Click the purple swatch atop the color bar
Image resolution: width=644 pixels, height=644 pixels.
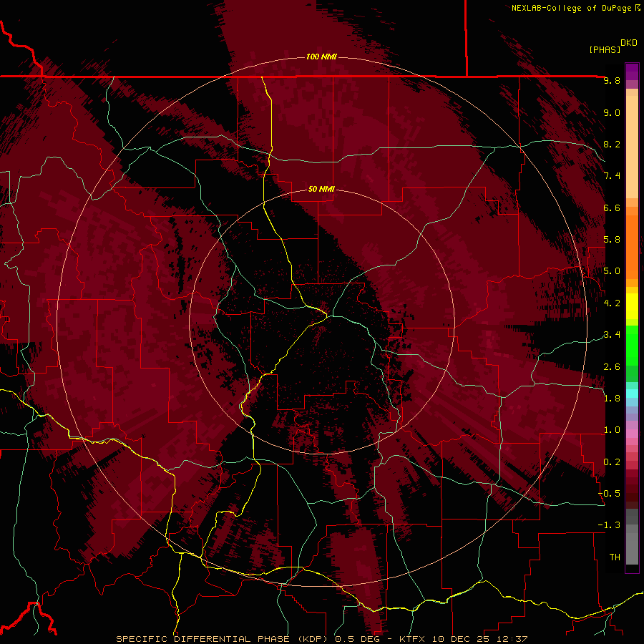[x=632, y=72]
